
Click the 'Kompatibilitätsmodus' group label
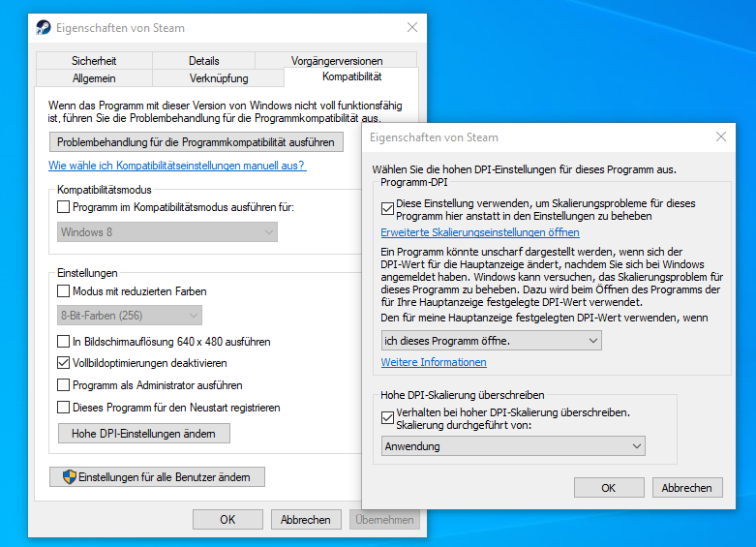click(105, 190)
